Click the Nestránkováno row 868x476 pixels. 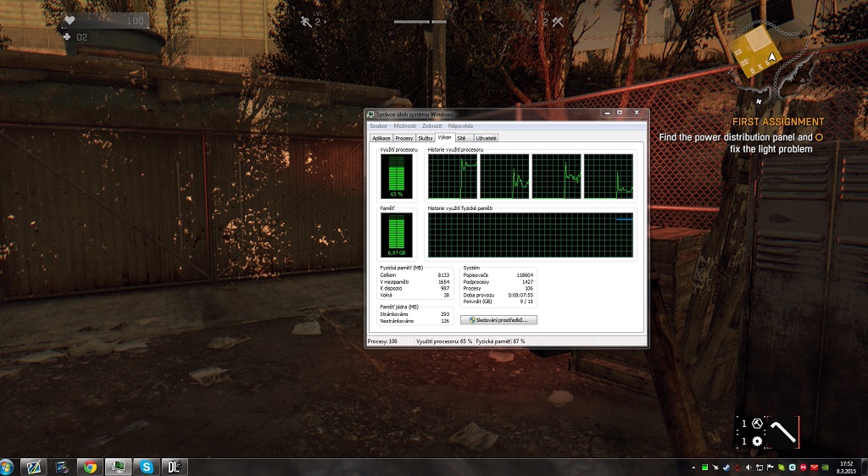tap(415, 321)
